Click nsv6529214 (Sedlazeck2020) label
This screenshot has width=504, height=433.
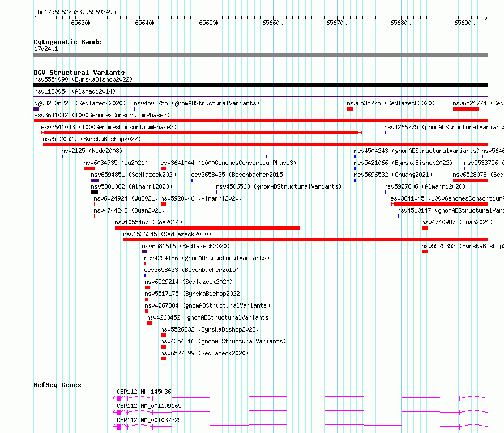coord(189,282)
